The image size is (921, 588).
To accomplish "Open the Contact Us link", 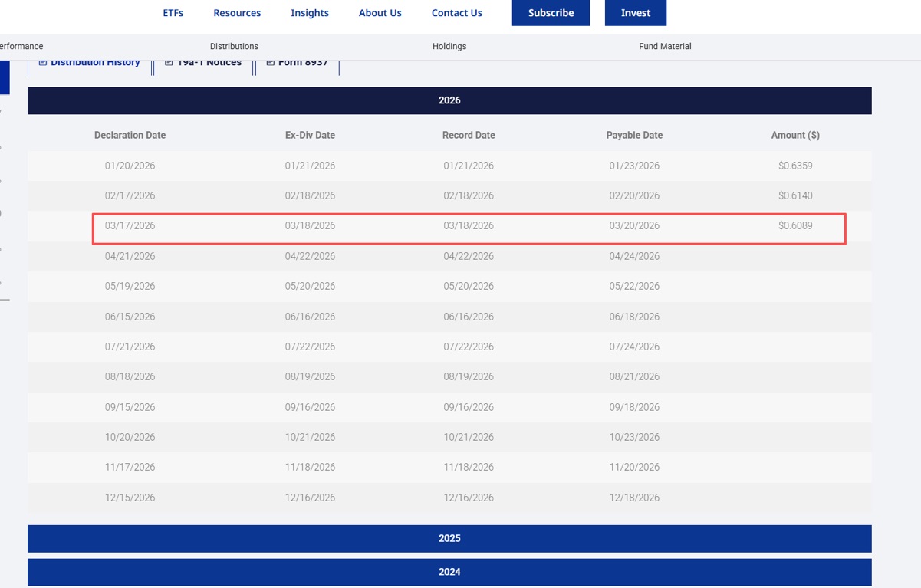I will [x=457, y=13].
